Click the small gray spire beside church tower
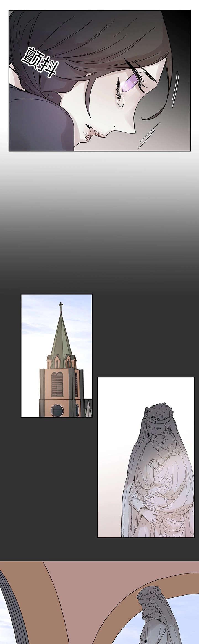199x644 pixels. [88, 408]
